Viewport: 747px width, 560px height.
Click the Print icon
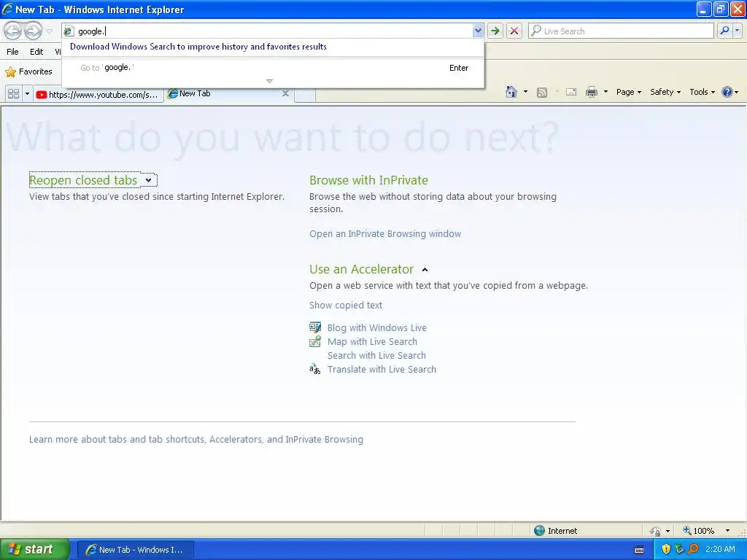click(591, 92)
